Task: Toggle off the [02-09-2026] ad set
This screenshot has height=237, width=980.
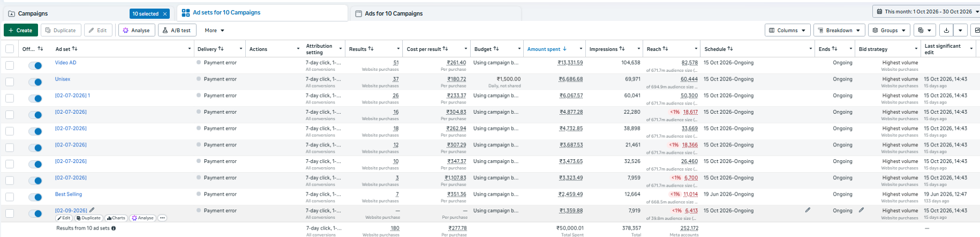Action: 35,213
